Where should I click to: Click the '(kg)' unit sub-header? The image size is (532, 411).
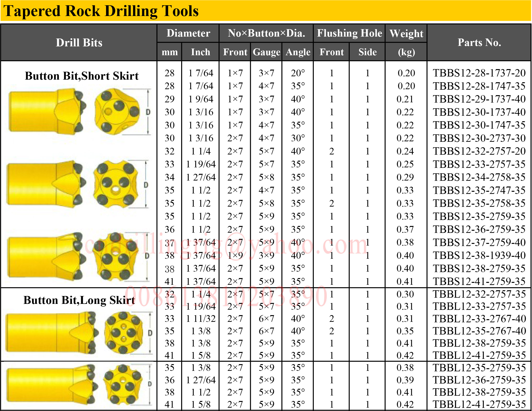click(406, 52)
